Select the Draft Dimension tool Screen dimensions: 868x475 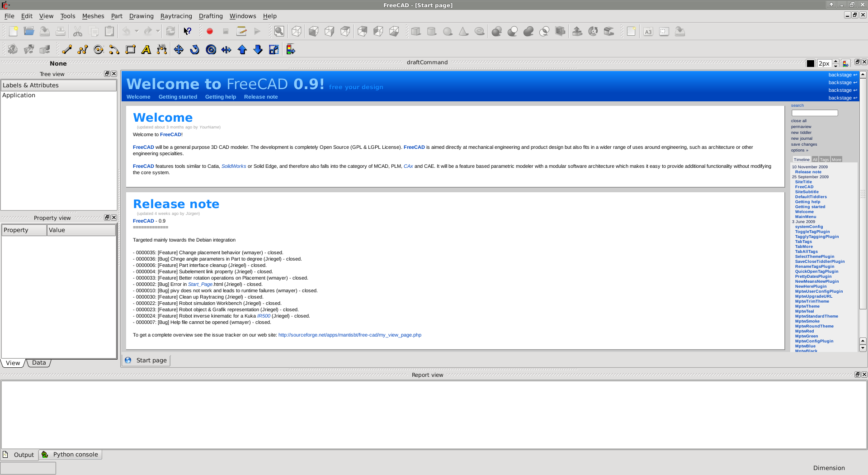pos(162,49)
